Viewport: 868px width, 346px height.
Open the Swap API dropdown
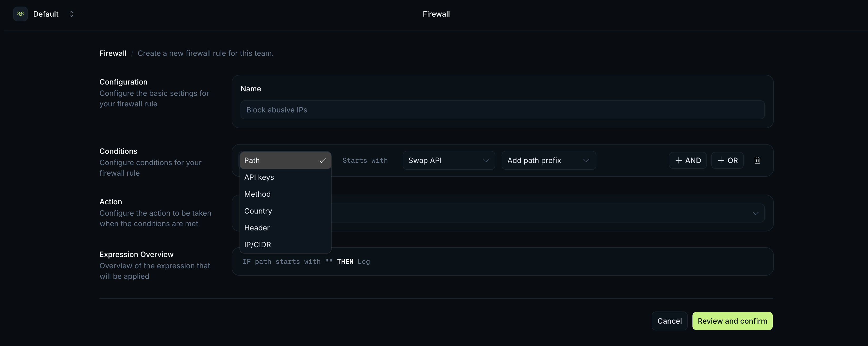448,161
